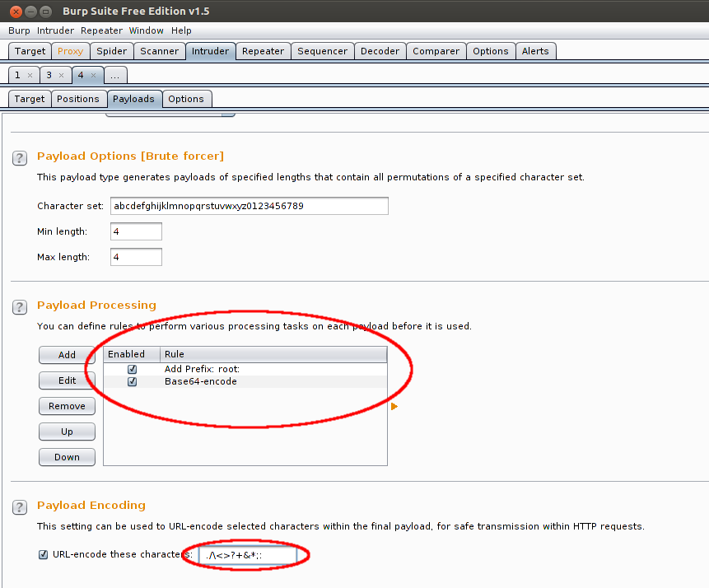Click the Add rule button

[x=67, y=355]
